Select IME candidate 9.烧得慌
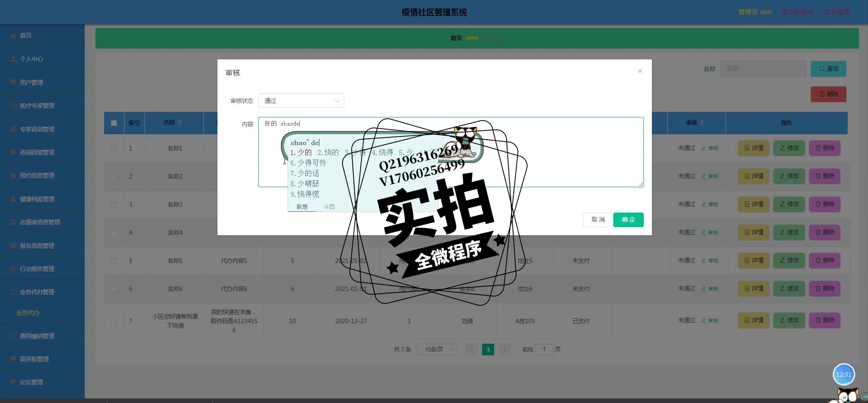 [304, 194]
